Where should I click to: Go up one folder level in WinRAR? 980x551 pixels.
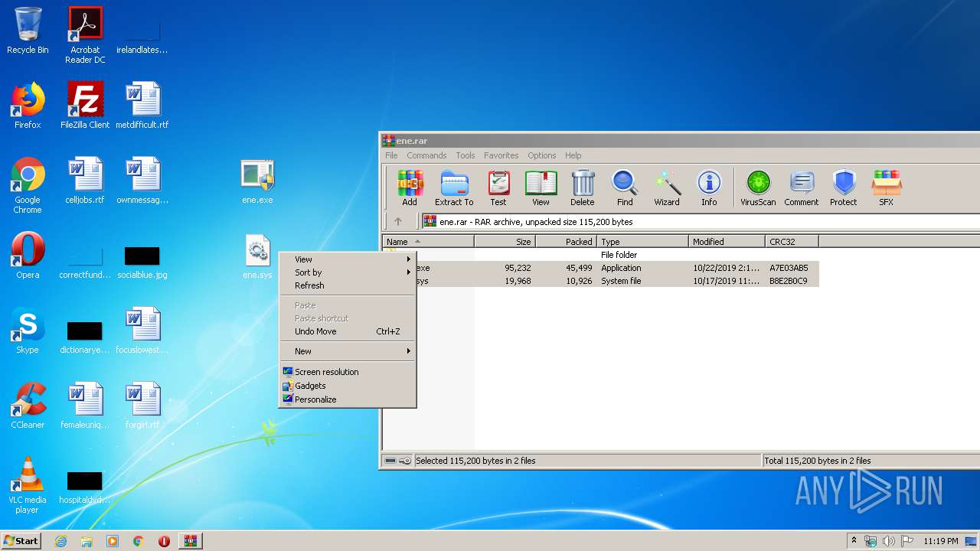click(x=398, y=222)
